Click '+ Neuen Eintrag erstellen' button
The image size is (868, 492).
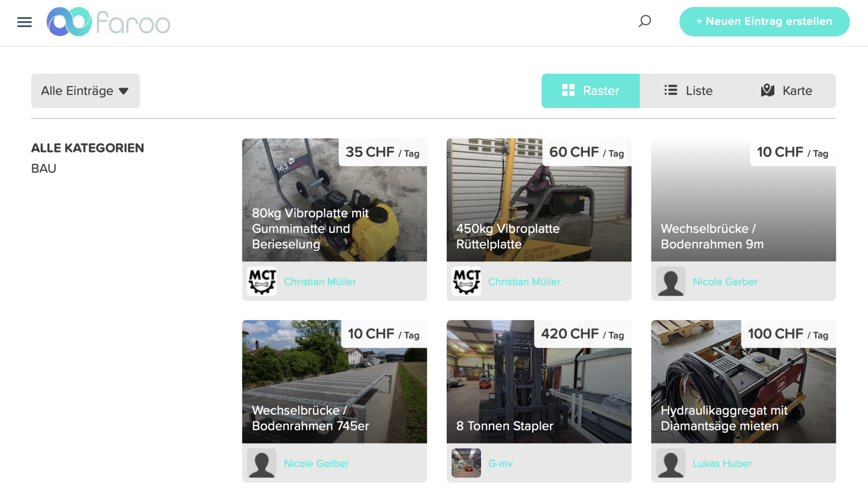coord(764,21)
